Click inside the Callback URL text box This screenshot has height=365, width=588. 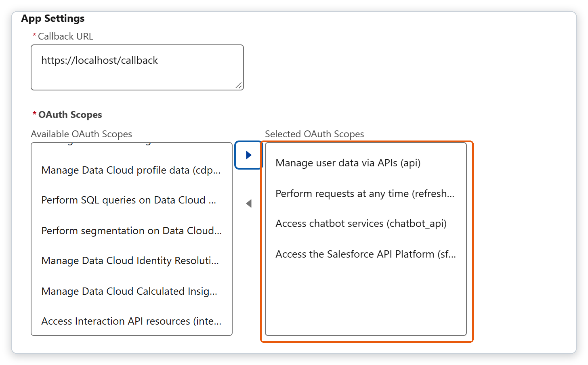137,67
